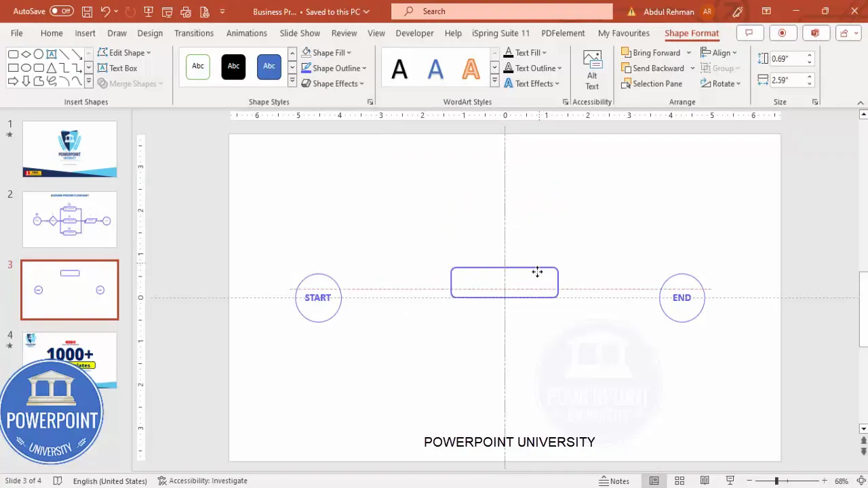Open Ribbon Display Options icon

(766, 12)
